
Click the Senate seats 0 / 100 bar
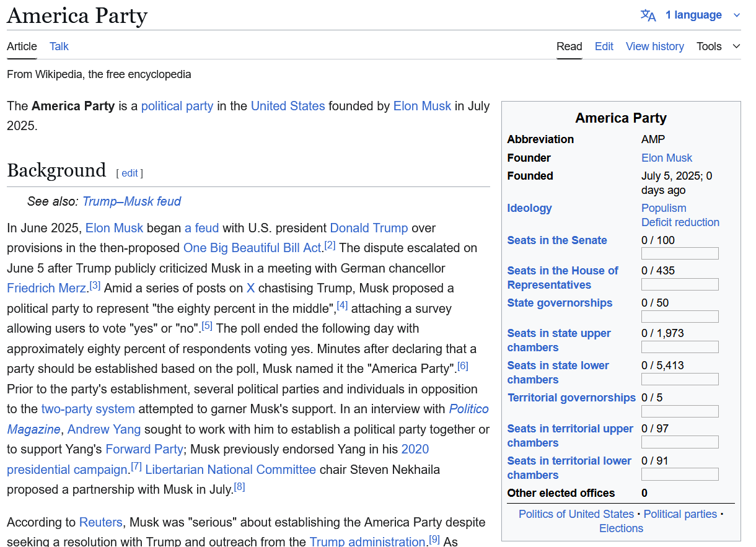680,253
